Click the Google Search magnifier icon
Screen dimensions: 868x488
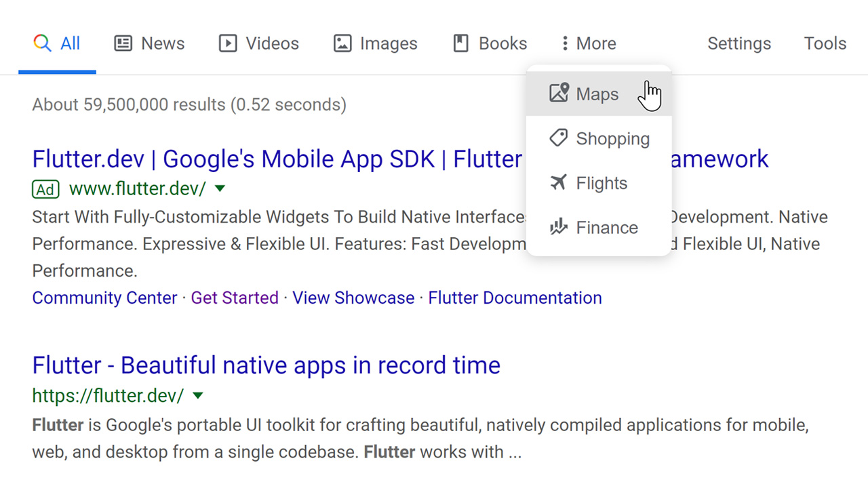41,43
